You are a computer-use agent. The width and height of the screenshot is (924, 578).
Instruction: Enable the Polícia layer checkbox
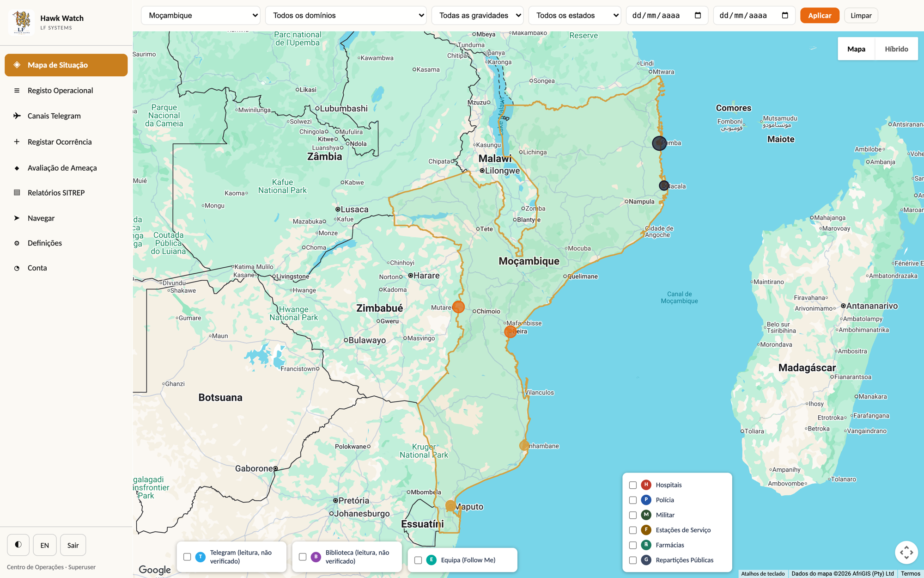[x=633, y=500]
